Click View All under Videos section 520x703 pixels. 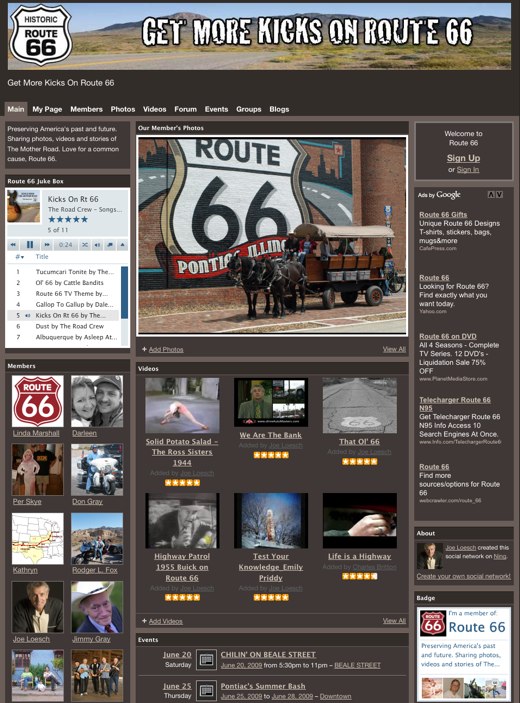click(x=394, y=621)
